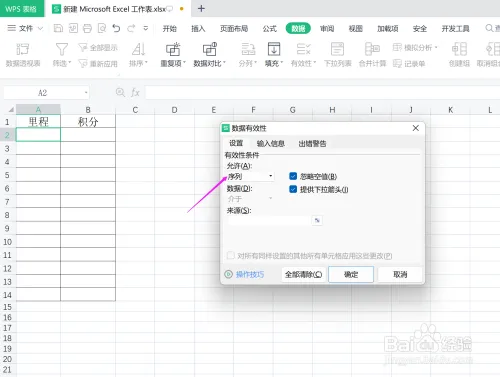
Task: Click the Save icon in quick toolbar
Action: pyautogui.click(x=58, y=28)
